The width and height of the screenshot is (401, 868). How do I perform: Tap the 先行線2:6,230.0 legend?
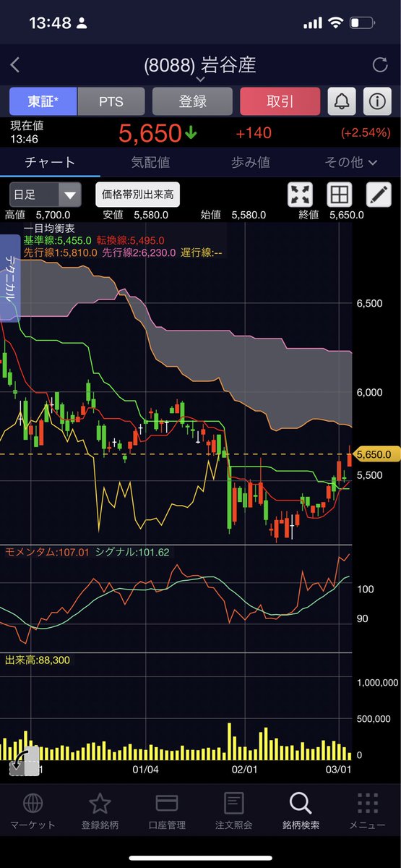(139, 252)
